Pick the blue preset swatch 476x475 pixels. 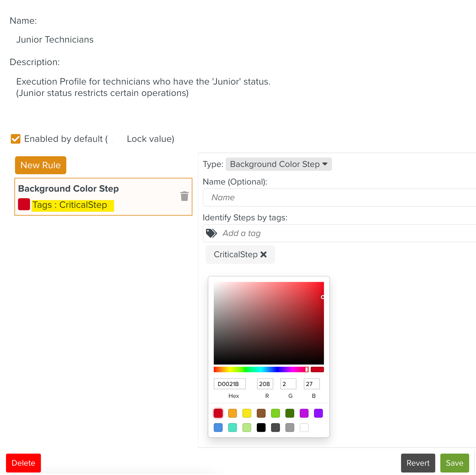click(x=218, y=428)
